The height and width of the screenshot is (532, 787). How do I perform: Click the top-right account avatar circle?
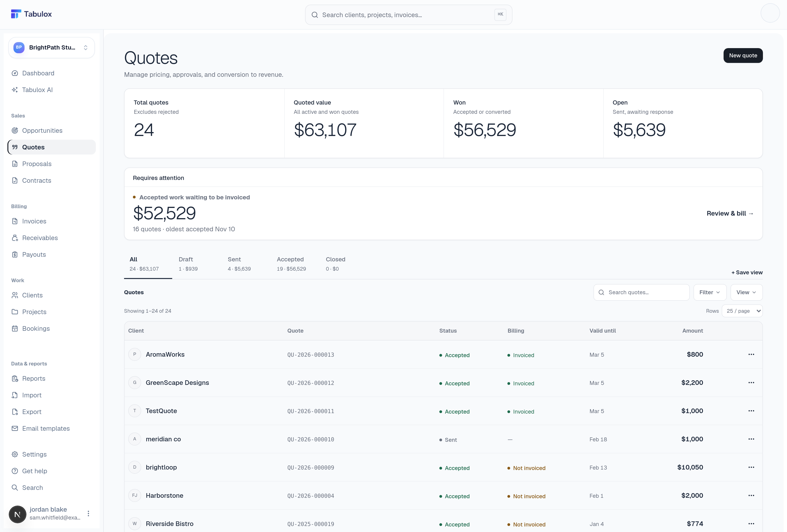[x=770, y=13]
